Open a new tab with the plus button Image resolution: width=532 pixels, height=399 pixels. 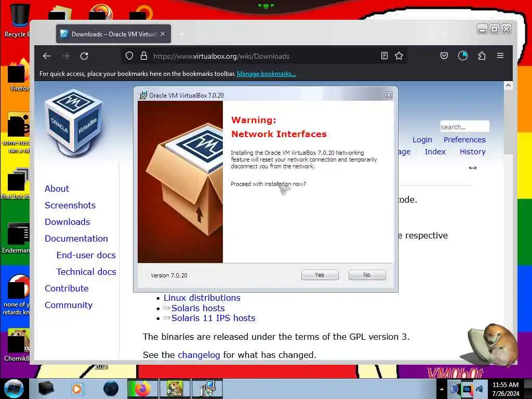[182, 34]
